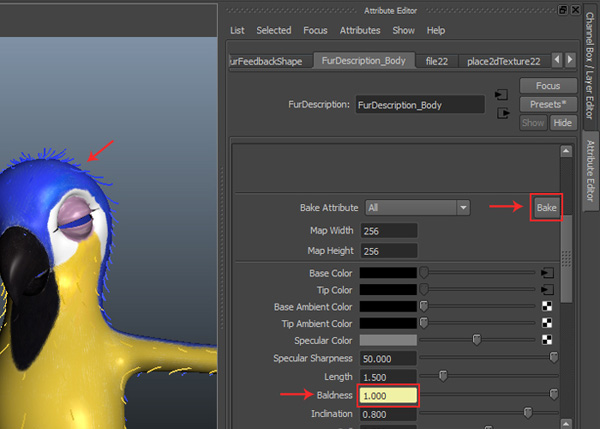The width and height of the screenshot is (600, 429).
Task: Click the Baldness value field
Action: [388, 396]
